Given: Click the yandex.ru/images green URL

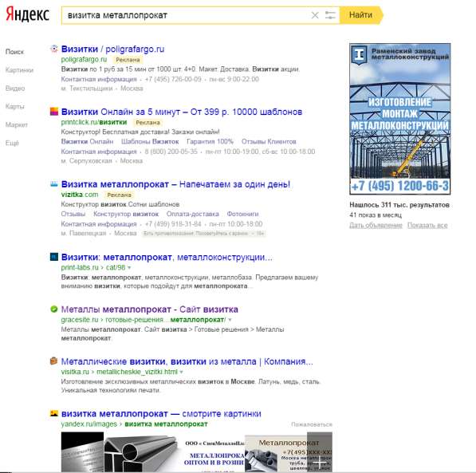Looking at the screenshot, I should pos(134,424).
